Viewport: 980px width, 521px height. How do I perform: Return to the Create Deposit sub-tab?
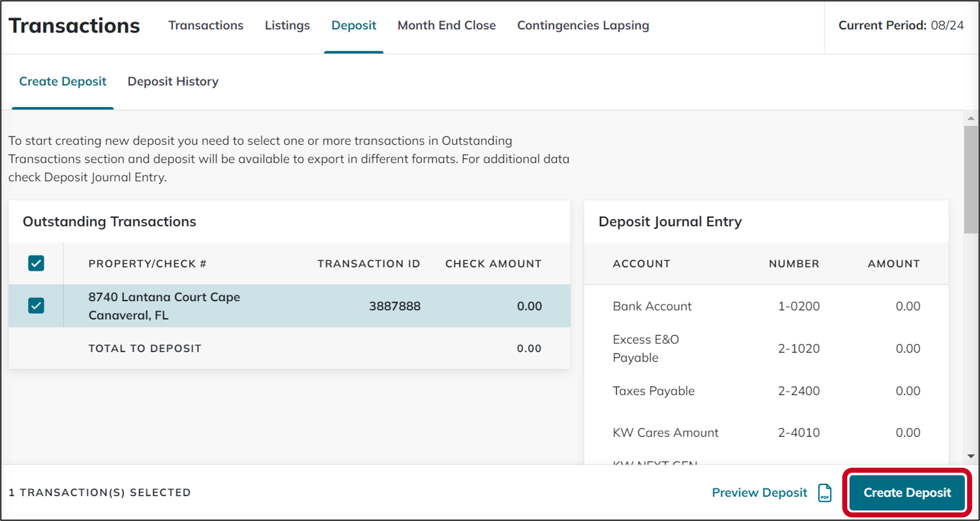[63, 82]
